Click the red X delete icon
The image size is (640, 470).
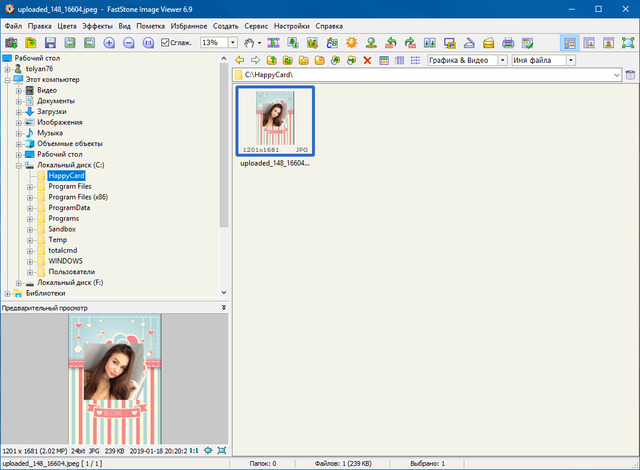pyautogui.click(x=367, y=60)
